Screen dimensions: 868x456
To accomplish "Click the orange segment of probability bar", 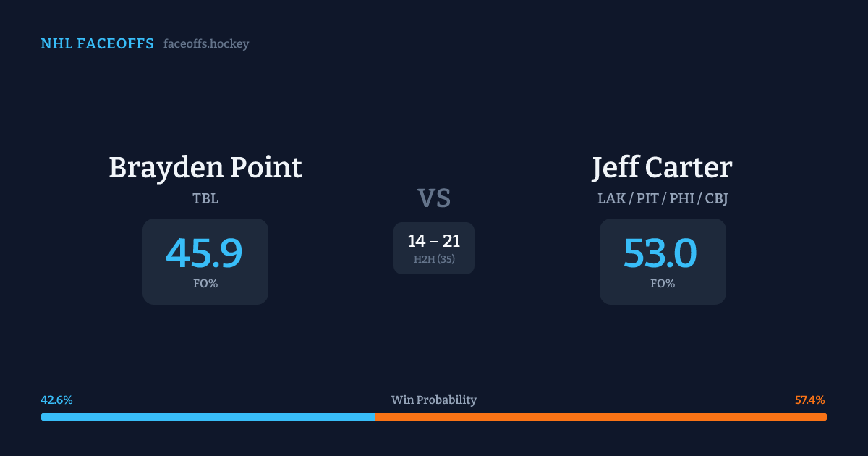I will [x=601, y=417].
